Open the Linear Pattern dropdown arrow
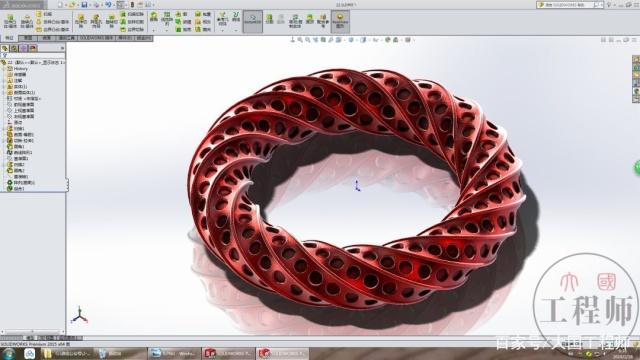 coord(167,30)
